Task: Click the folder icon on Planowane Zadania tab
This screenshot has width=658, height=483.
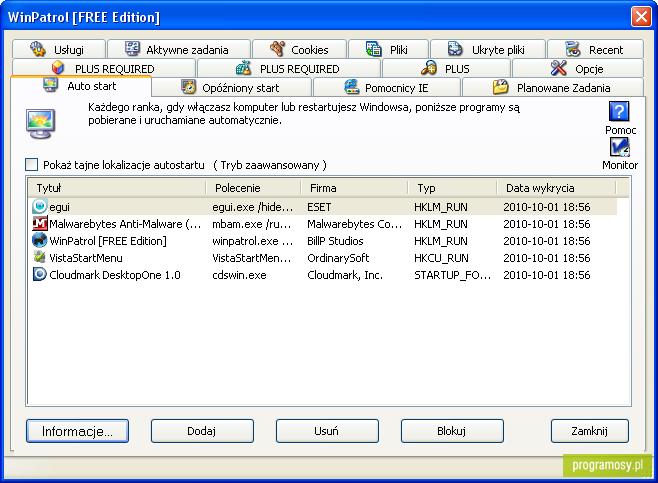Action: [501, 87]
